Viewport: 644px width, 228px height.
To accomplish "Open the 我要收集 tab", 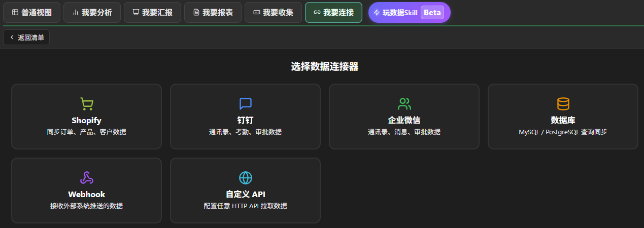I will (x=273, y=13).
